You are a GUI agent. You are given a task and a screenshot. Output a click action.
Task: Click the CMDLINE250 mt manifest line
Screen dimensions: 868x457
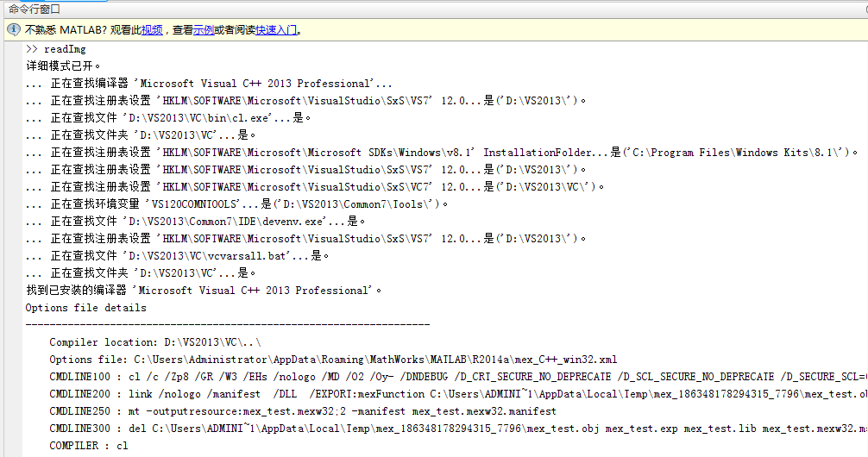[x=303, y=411]
